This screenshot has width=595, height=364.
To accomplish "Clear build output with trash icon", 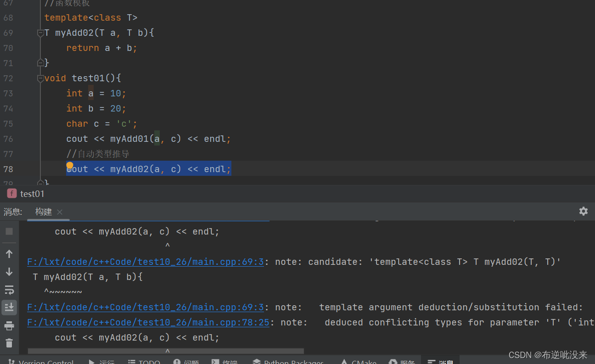I will point(9,343).
